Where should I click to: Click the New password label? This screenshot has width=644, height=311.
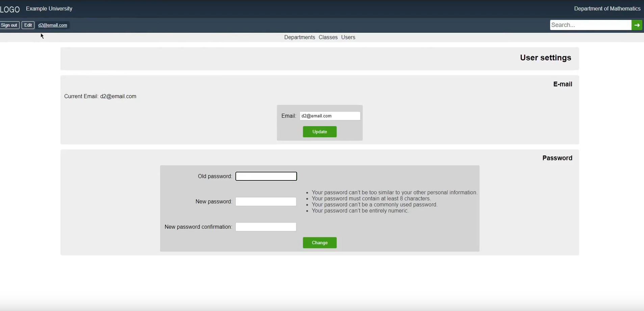coord(214,202)
